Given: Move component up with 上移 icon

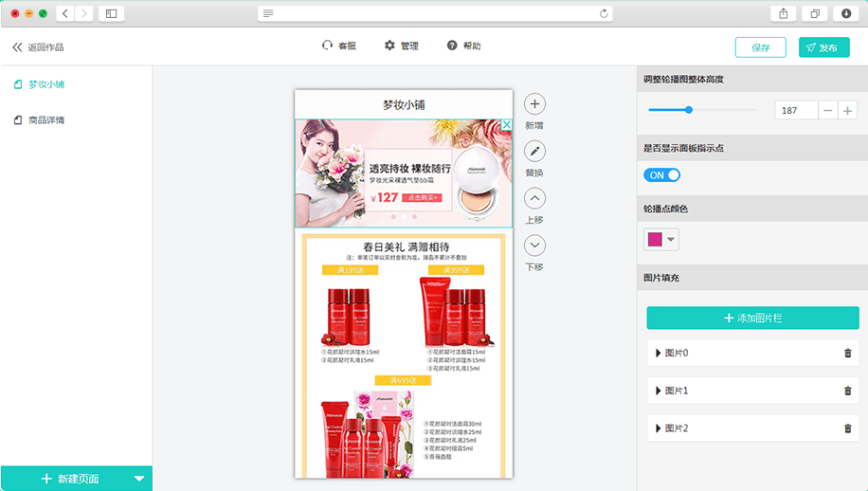Looking at the screenshot, I should (x=534, y=198).
